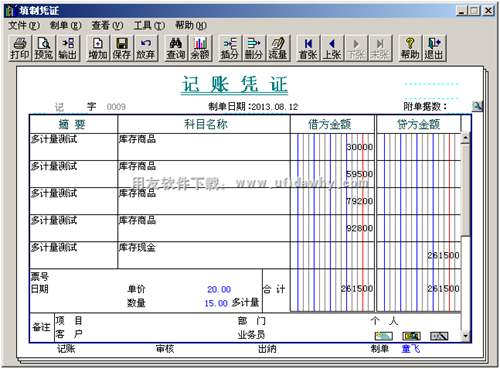Insert entry line with 插分
This screenshot has height=369, width=500.
[x=230, y=48]
